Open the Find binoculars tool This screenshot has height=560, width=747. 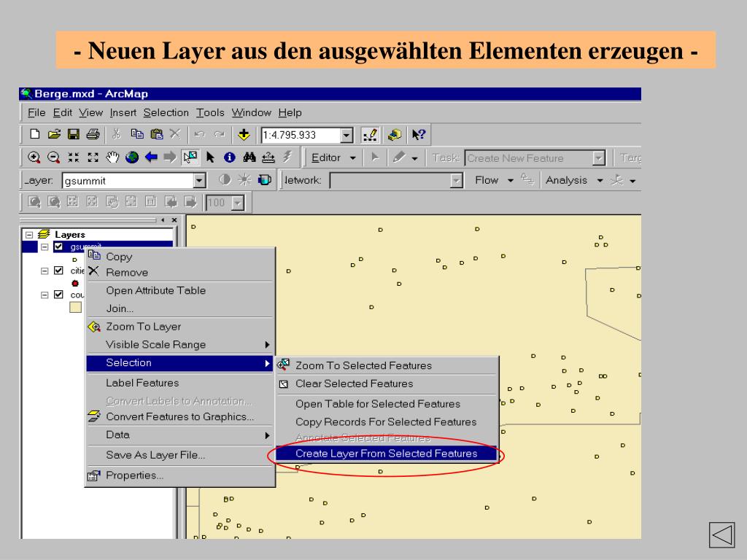click(249, 157)
